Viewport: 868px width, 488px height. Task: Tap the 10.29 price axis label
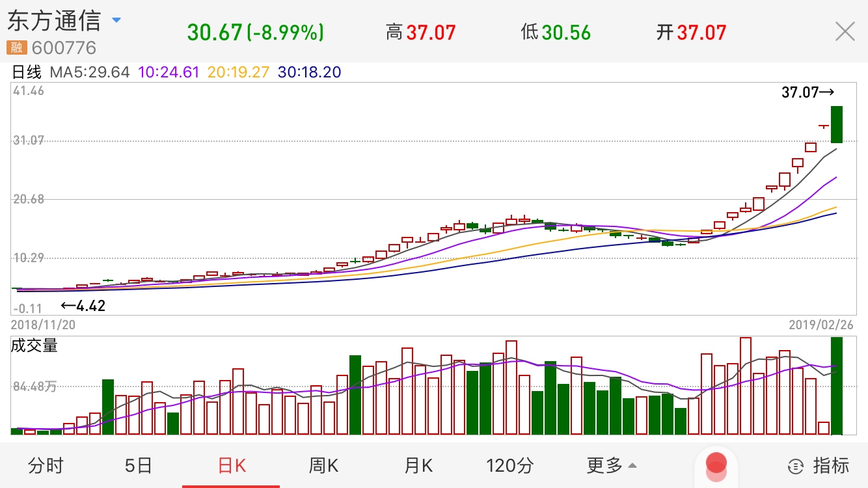[x=29, y=258]
